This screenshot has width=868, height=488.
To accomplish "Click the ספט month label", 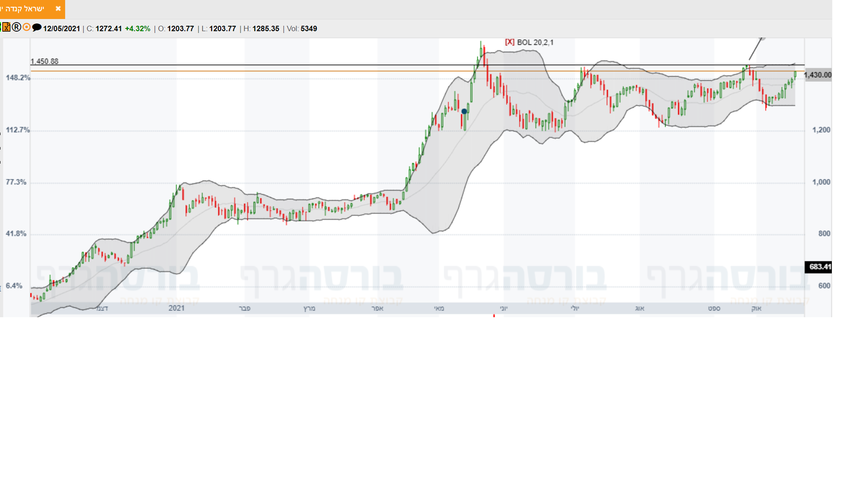I will (714, 309).
